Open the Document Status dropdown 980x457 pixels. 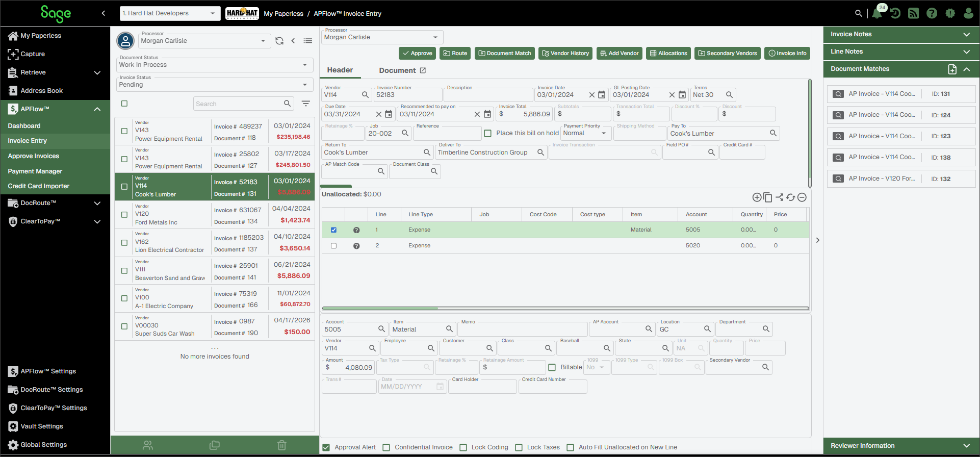215,65
